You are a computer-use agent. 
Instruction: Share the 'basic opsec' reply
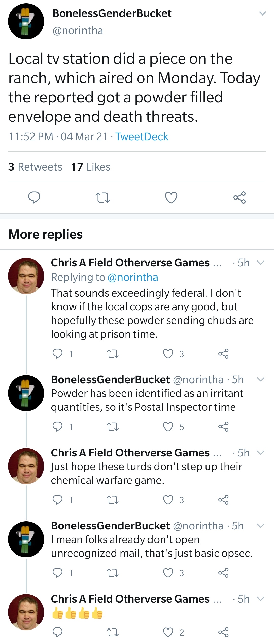[x=223, y=573]
